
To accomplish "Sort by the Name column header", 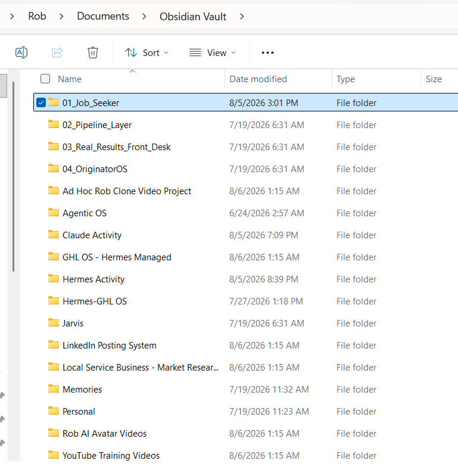I will click(70, 79).
